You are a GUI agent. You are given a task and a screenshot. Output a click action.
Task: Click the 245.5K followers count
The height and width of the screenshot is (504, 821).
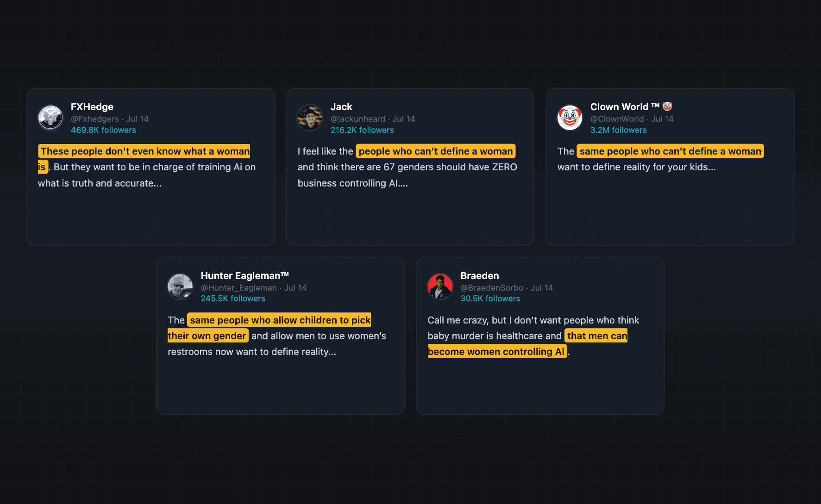pyautogui.click(x=233, y=299)
